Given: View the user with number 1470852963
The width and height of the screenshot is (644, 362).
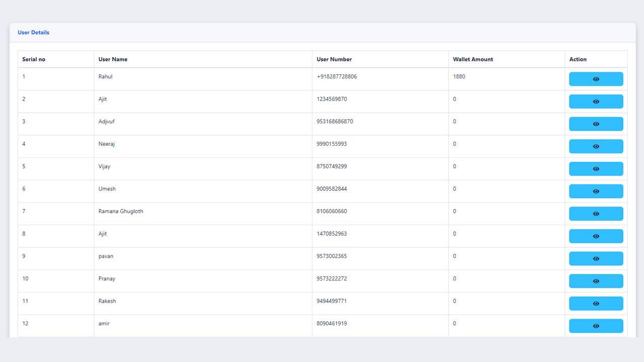Looking at the screenshot, I should pyautogui.click(x=596, y=236).
